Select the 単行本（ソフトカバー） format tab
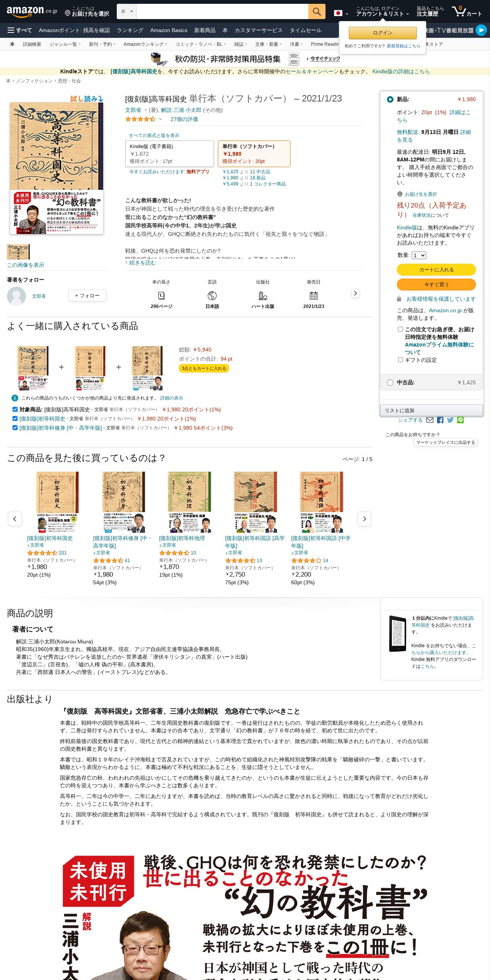 pyautogui.click(x=254, y=154)
